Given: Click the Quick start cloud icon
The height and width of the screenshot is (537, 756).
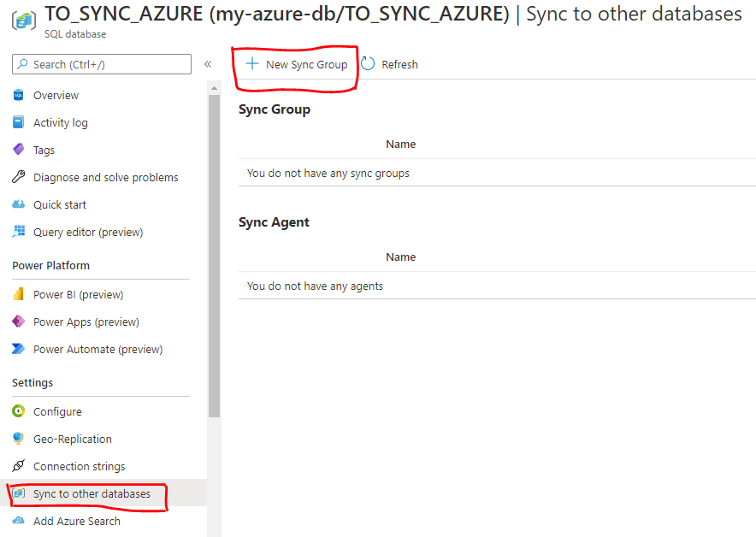Looking at the screenshot, I should point(18,204).
